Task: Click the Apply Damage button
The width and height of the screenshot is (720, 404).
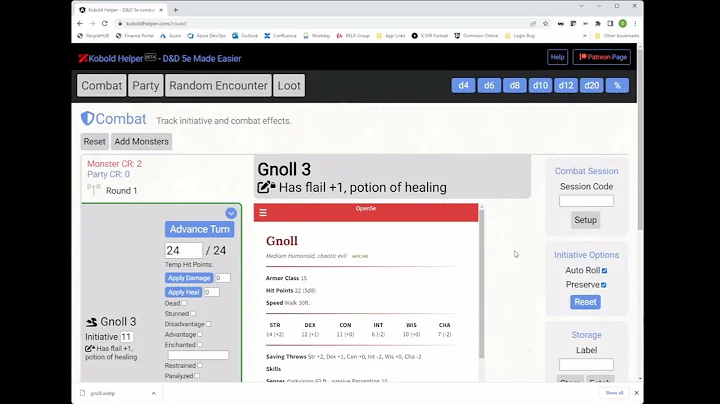Action: [x=189, y=278]
